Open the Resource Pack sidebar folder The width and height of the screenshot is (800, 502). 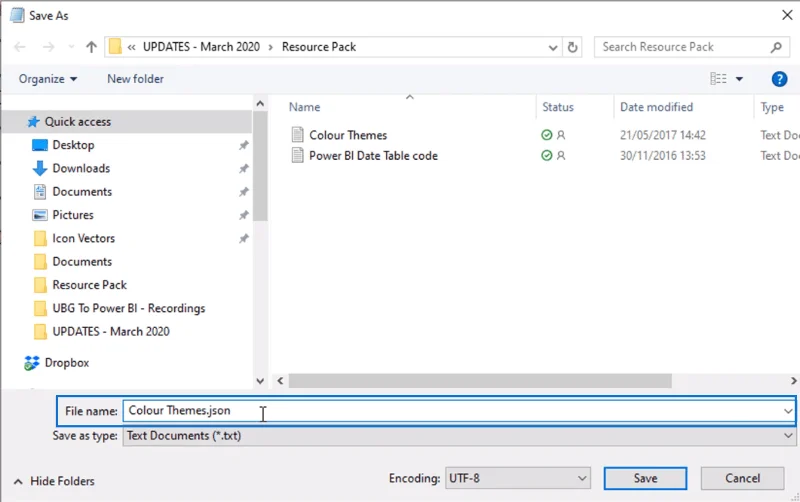click(89, 285)
